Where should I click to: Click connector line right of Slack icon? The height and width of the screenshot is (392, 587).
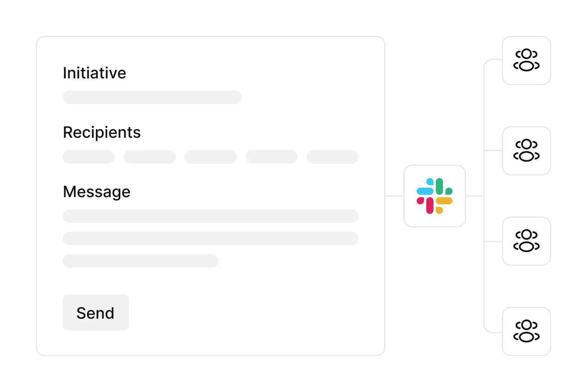[475, 196]
